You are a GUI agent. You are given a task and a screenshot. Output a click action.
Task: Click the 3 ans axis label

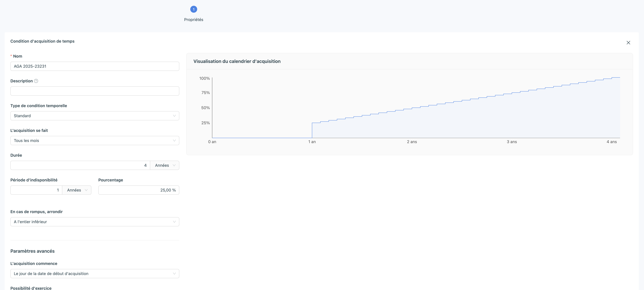[512, 142]
